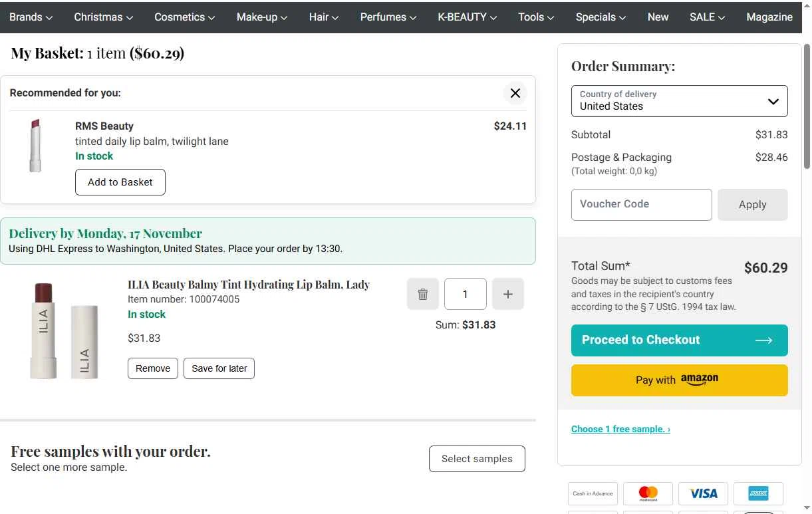Expand the Hair menu

(324, 17)
